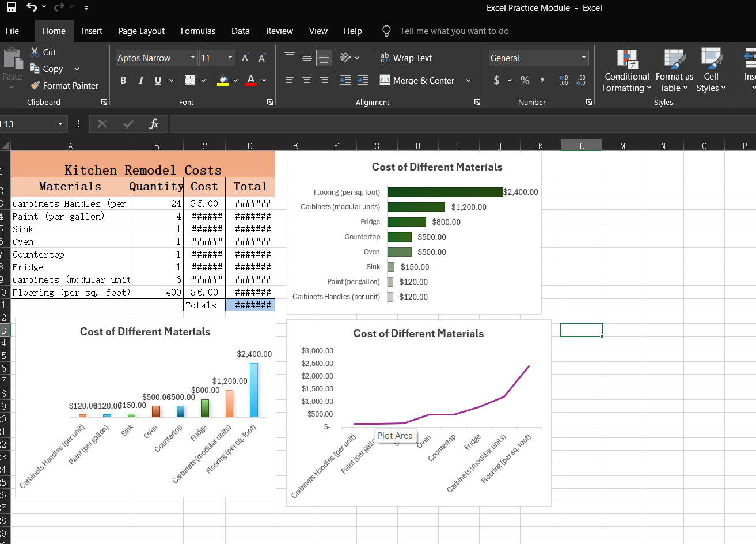This screenshot has width=756, height=544.
Task: Click the Select All corner button
Action: click(x=5, y=146)
